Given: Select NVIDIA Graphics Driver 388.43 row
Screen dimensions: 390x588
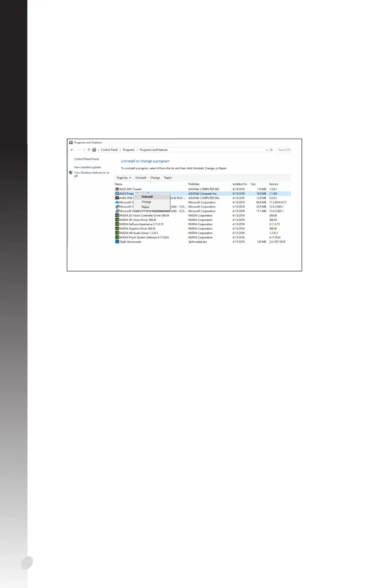Looking at the screenshot, I should coord(203,229).
